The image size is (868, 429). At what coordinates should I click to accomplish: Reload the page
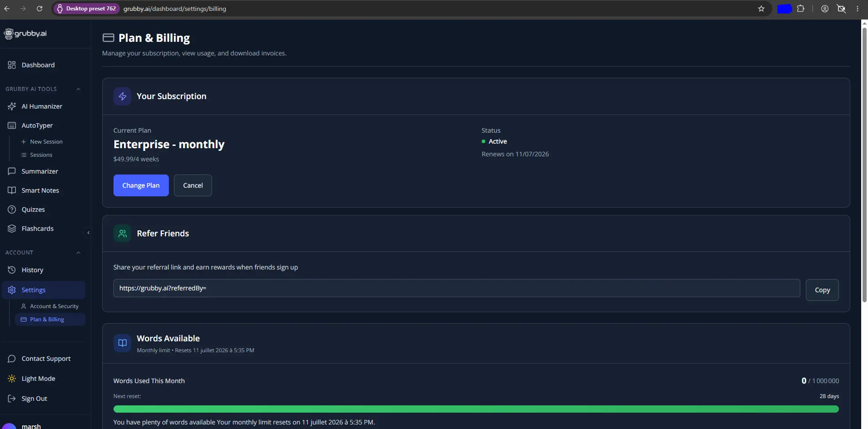pos(39,9)
